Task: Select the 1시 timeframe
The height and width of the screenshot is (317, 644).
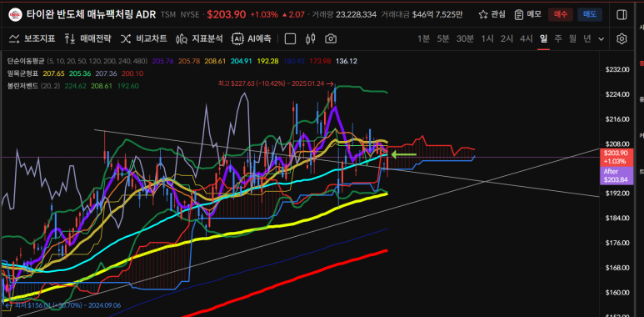Action: coord(487,39)
